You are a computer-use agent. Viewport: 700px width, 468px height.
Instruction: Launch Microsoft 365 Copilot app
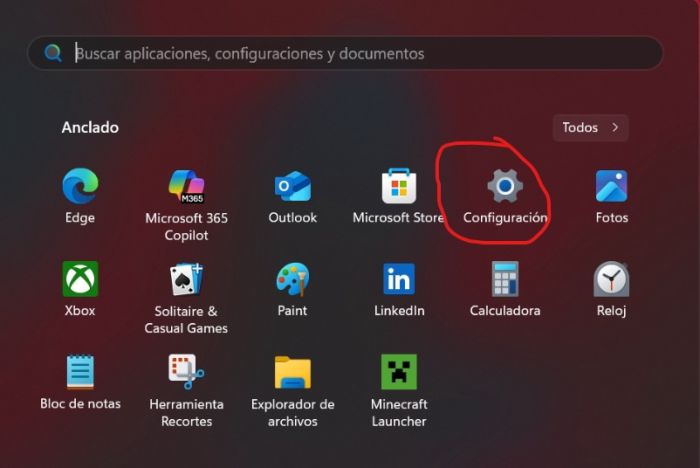[186, 187]
